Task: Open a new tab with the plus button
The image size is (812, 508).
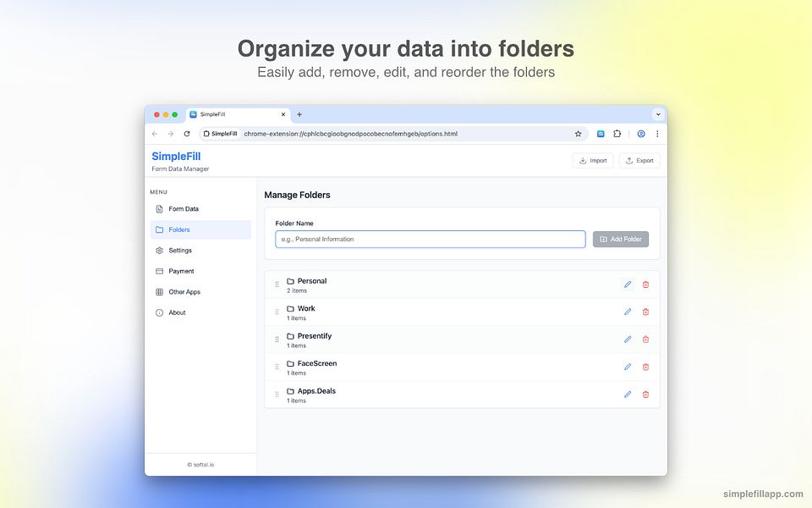Action: tap(299, 114)
